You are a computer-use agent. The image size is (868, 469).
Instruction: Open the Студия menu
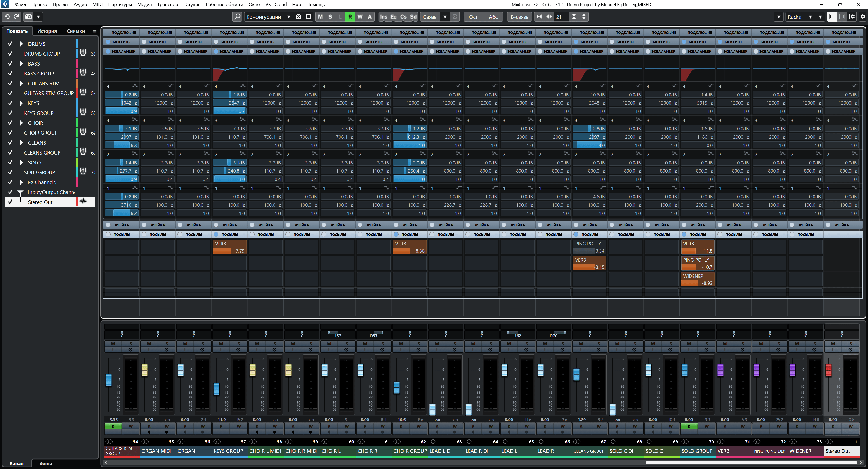coord(193,4)
